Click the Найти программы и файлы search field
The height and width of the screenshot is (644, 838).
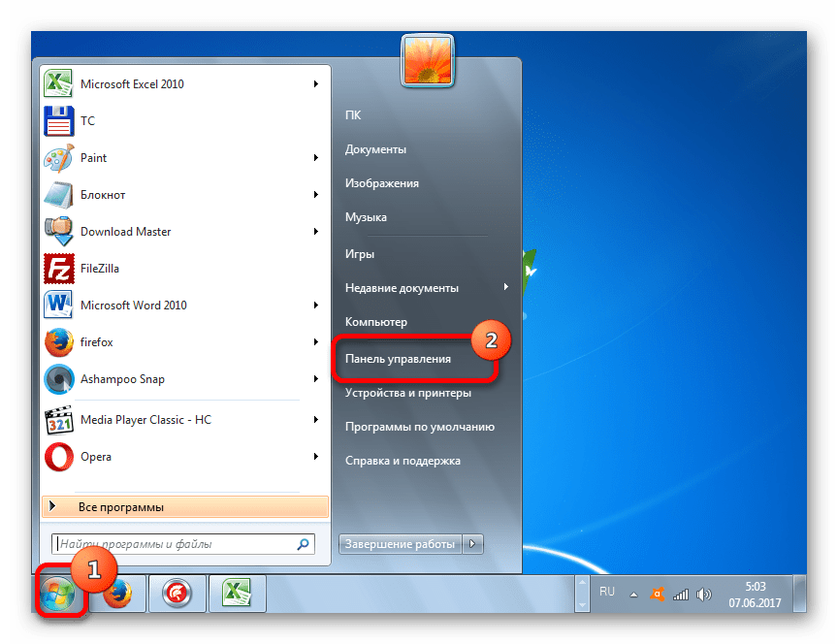[175, 544]
